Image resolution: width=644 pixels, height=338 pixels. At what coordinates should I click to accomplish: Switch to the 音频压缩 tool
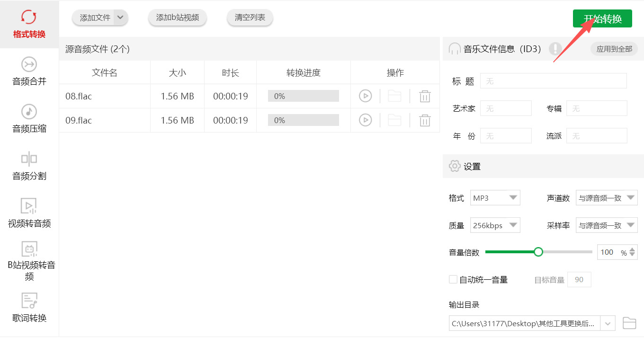[x=29, y=118]
